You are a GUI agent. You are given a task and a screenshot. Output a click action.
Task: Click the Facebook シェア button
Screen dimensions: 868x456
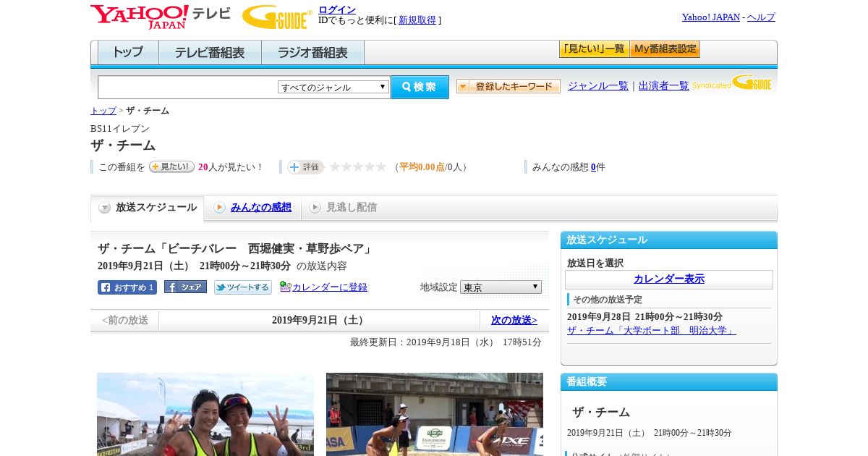[185, 287]
